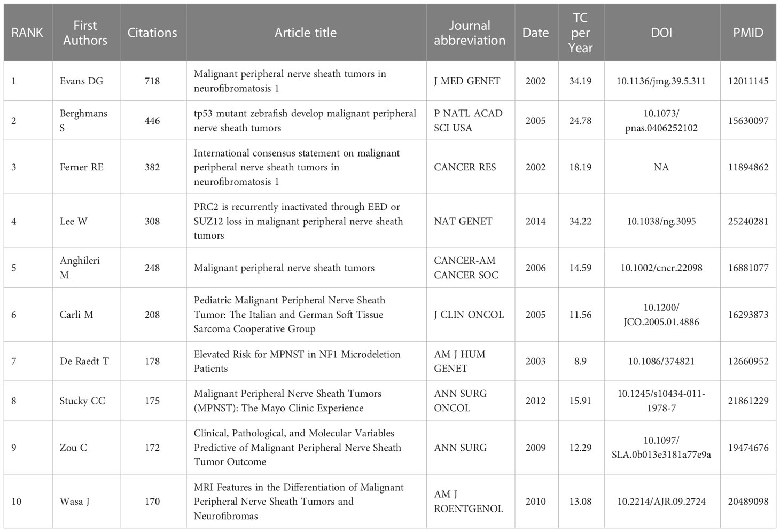Click the DOI 10.1002/cncr.22098
The width and height of the screenshot is (780, 532).
pyautogui.click(x=661, y=268)
